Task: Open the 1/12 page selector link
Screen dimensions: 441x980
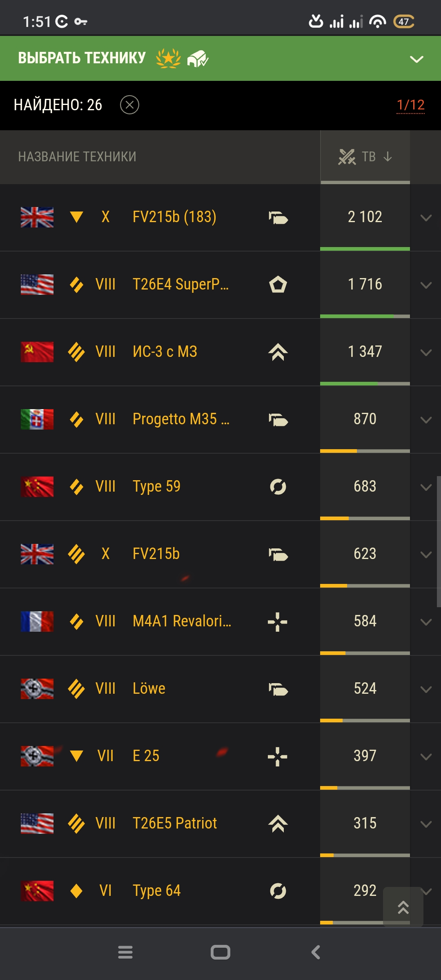Action: [x=410, y=105]
